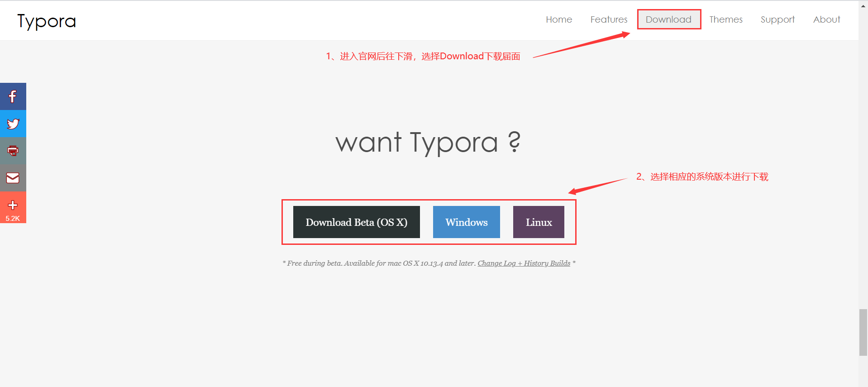Share page via Twitter bird icon

pos(13,124)
